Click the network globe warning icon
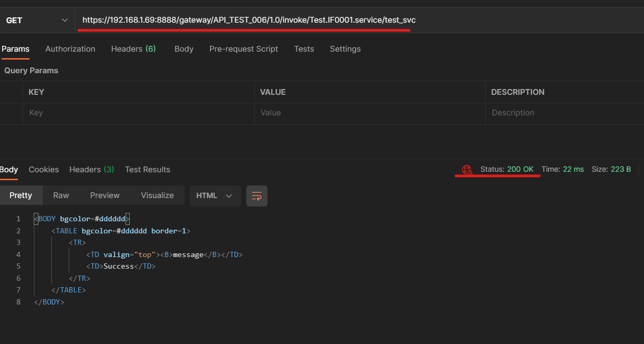644x344 pixels. coord(467,170)
